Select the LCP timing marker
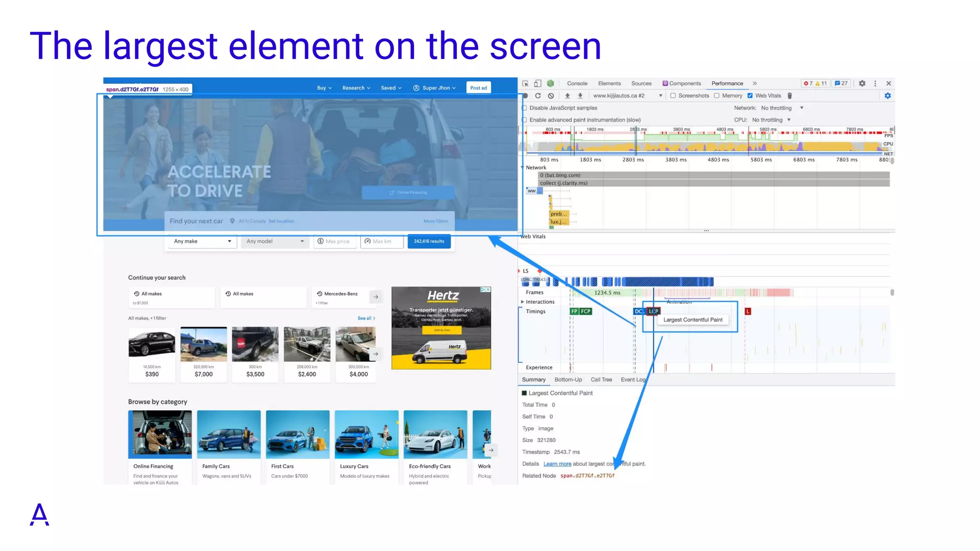 pyautogui.click(x=654, y=311)
